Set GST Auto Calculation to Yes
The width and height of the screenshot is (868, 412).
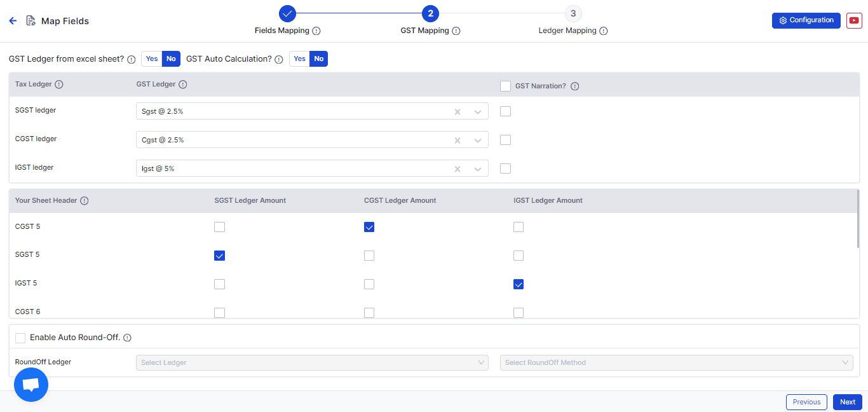[x=300, y=59]
